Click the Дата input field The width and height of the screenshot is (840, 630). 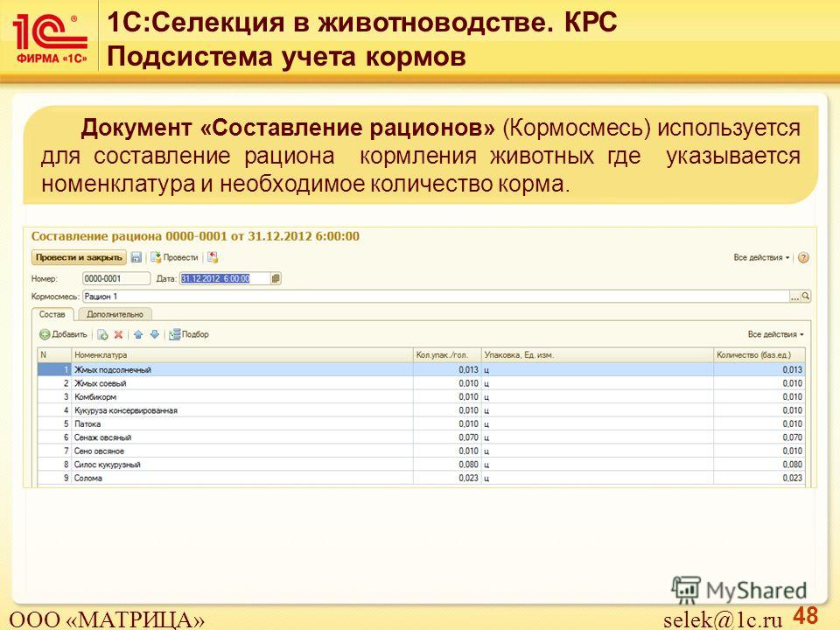[225, 278]
